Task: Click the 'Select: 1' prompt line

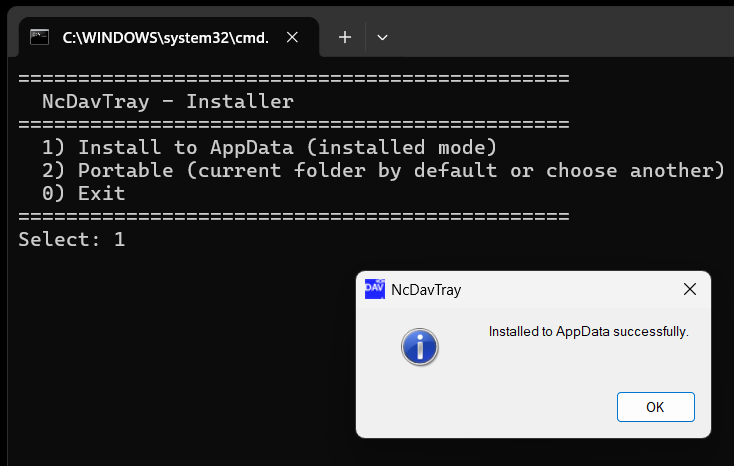Action: pyautogui.click(x=72, y=239)
